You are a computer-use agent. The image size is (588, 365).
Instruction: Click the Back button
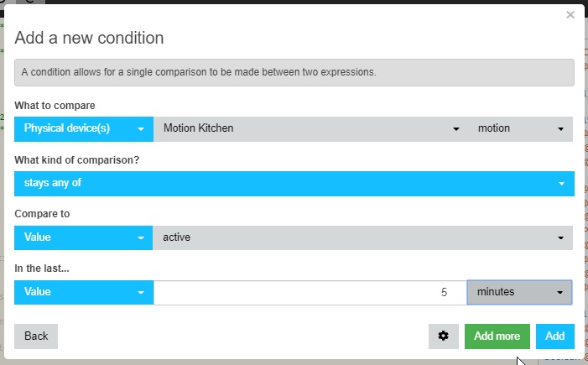tap(36, 336)
